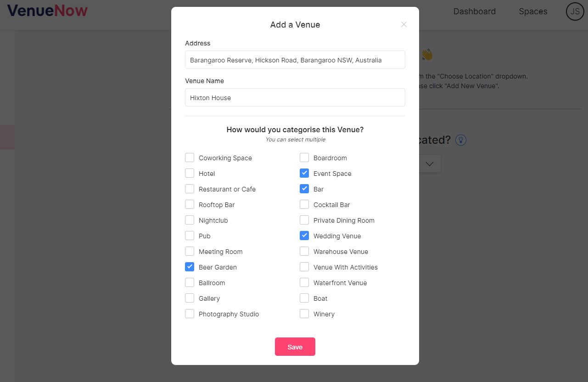588x382 pixels.
Task: Select the Winery checkbox
Action: pos(304,314)
